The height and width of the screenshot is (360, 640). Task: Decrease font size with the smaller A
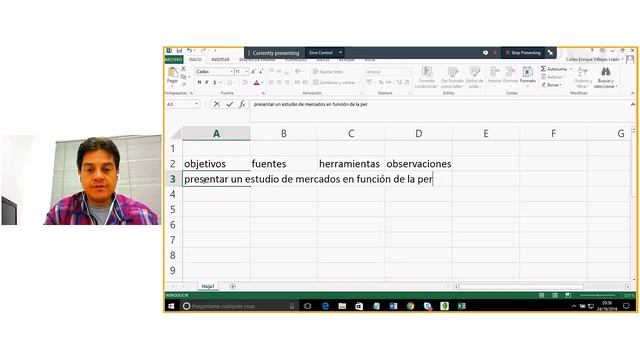click(x=261, y=71)
